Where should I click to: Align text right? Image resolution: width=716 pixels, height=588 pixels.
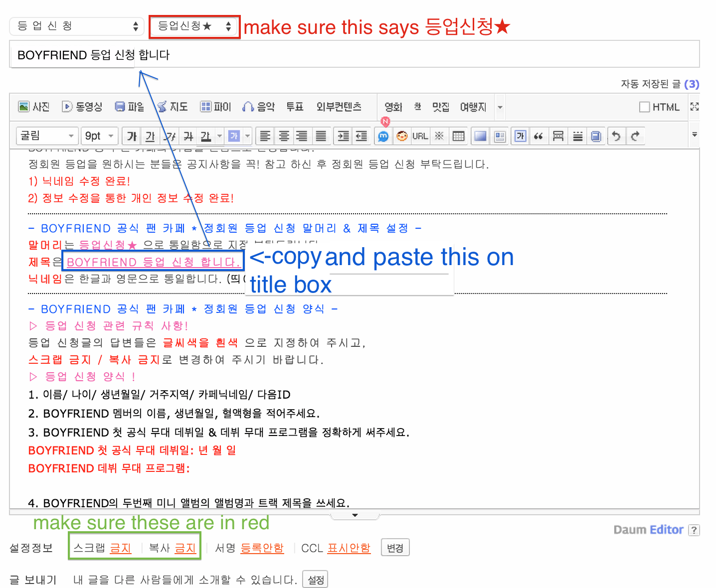302,136
